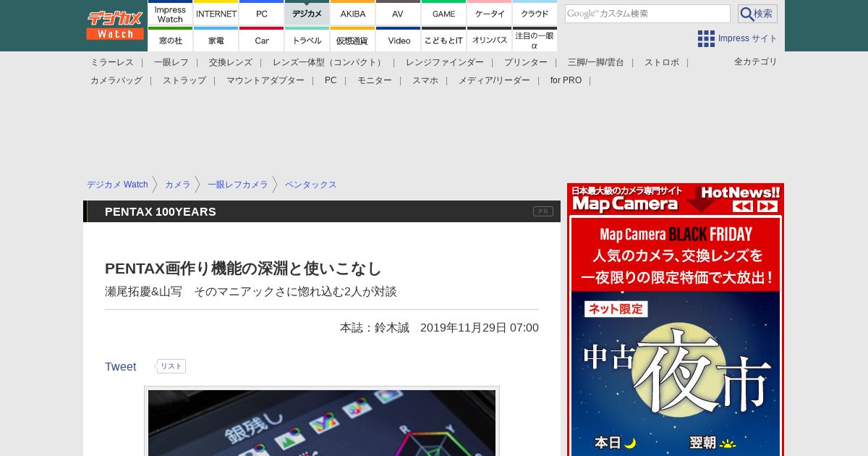View 全カテゴリ list

[755, 62]
